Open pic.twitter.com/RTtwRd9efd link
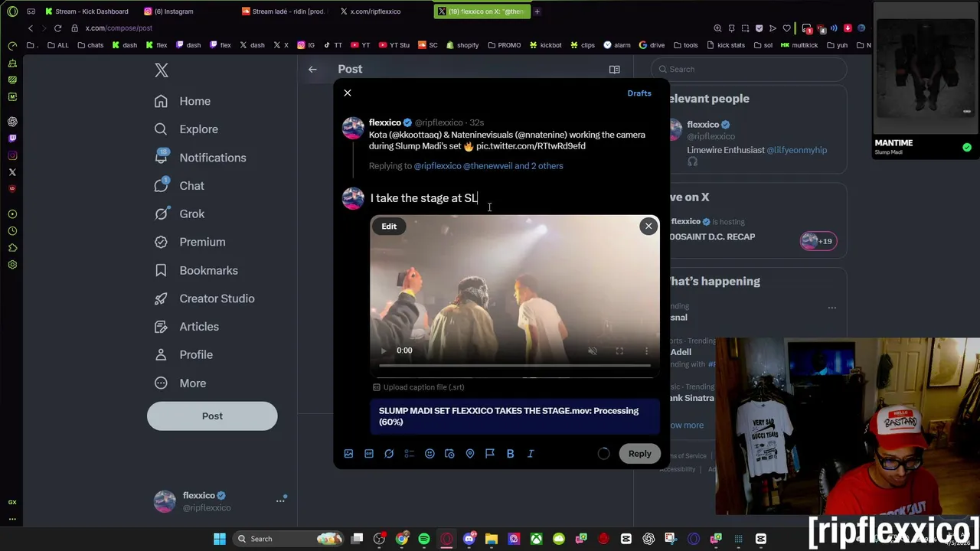The height and width of the screenshot is (551, 980). click(531, 146)
